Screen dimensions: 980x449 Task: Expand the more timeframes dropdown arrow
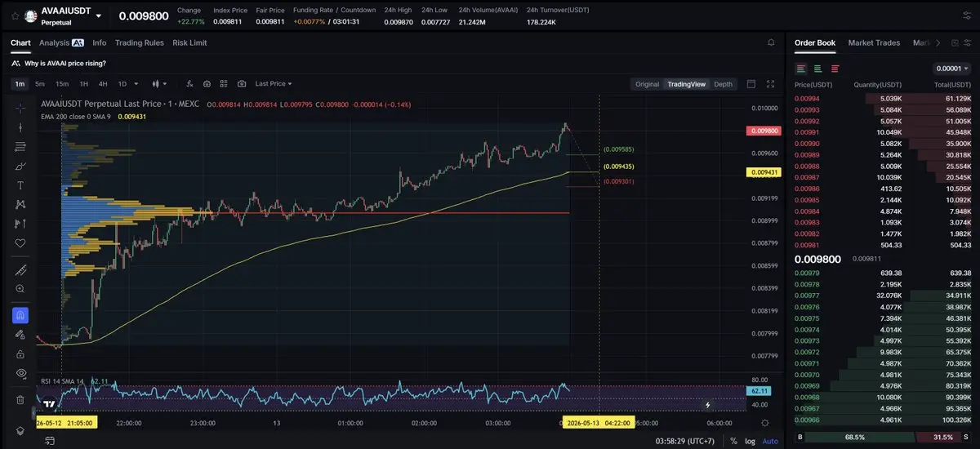pos(136,83)
